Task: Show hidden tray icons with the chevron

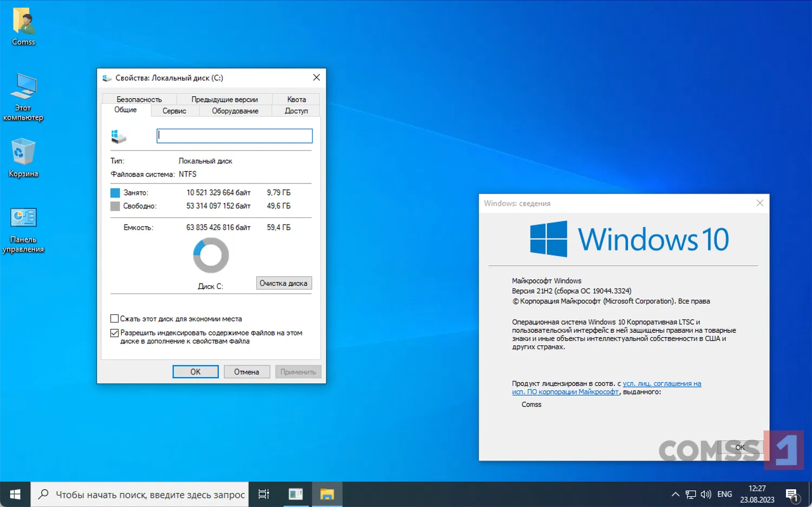Action: (675, 494)
